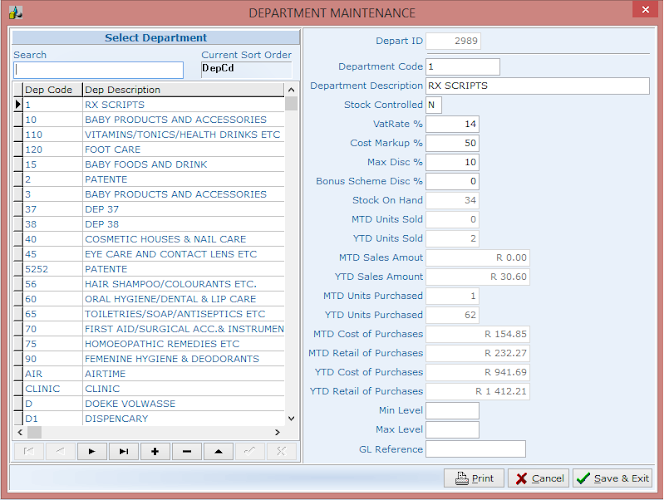Screen dimensions: 664x500
Task: Click the minus icon to delete department
Action: point(186,451)
